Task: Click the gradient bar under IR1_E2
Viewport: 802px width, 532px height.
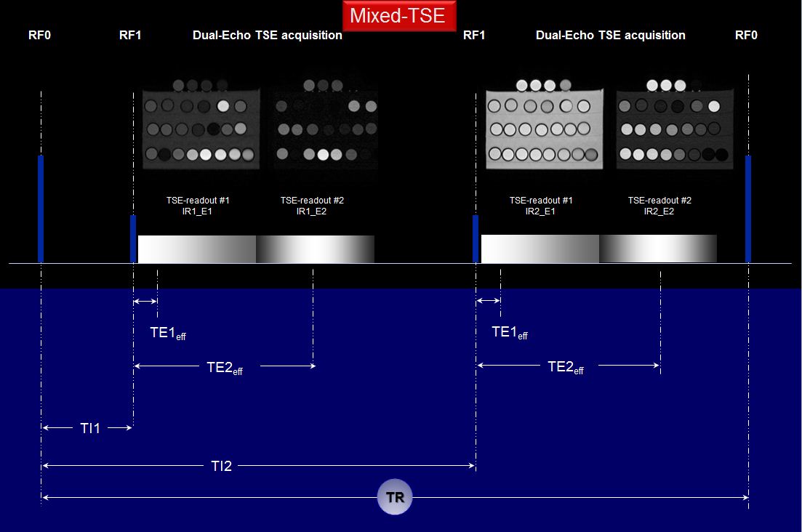Action: click(315, 249)
